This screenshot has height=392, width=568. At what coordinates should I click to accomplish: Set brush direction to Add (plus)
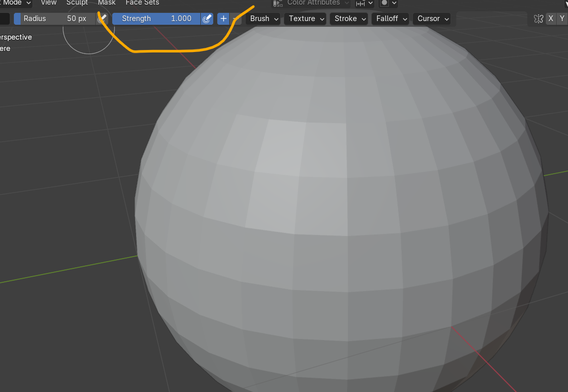223,19
